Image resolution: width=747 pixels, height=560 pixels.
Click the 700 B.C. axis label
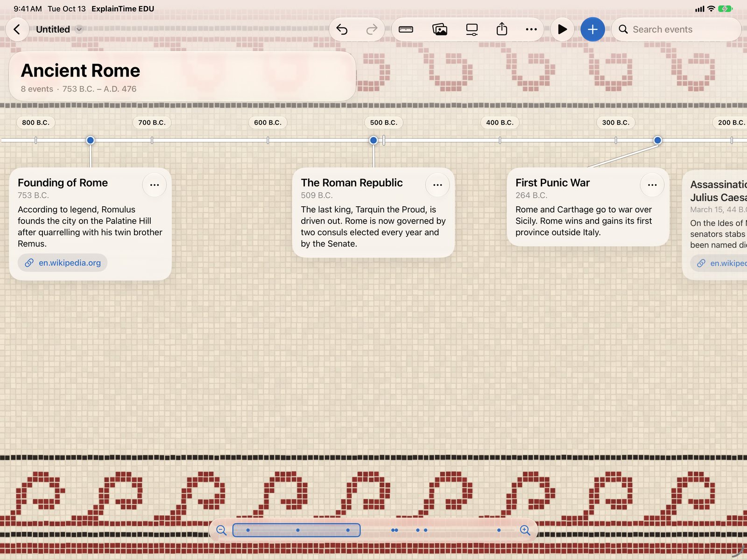(x=152, y=123)
